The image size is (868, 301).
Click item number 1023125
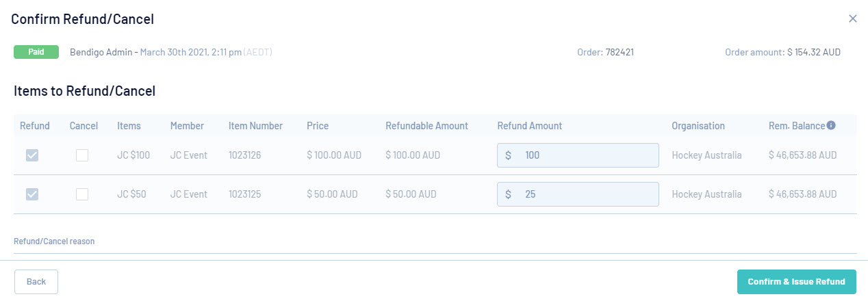coord(246,194)
